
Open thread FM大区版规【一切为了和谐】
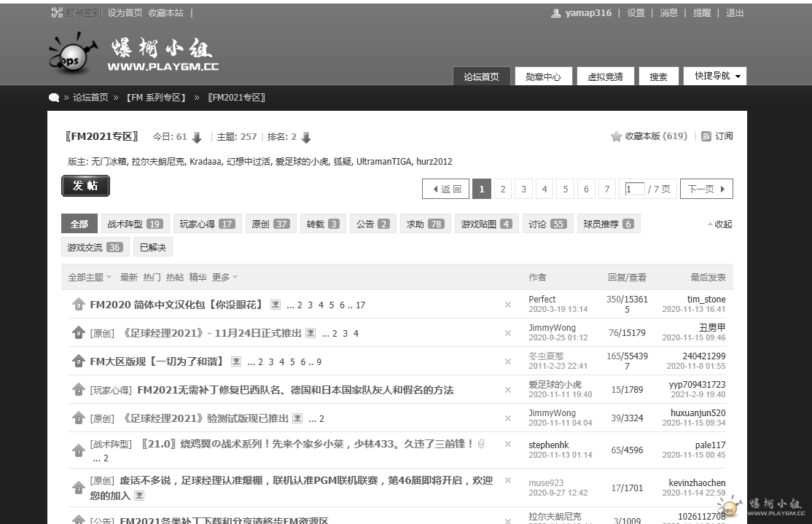pyautogui.click(x=157, y=361)
